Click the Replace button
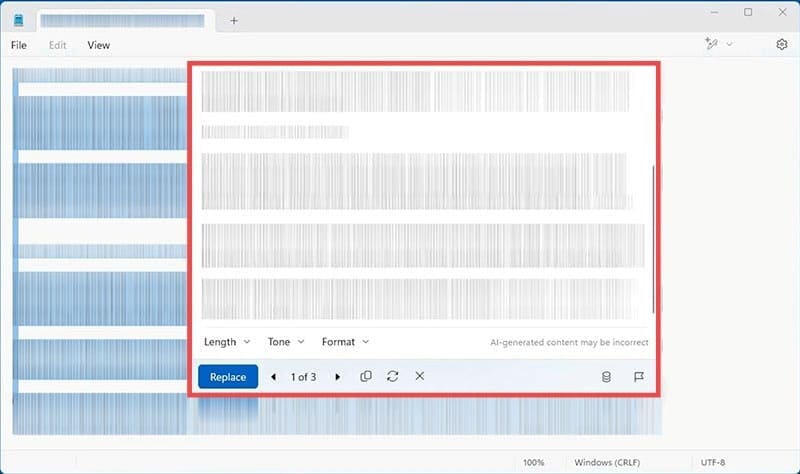Image resolution: width=800 pixels, height=474 pixels. (x=228, y=377)
